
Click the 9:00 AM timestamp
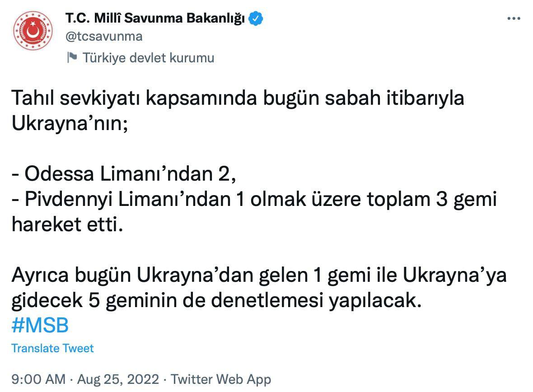37,378
